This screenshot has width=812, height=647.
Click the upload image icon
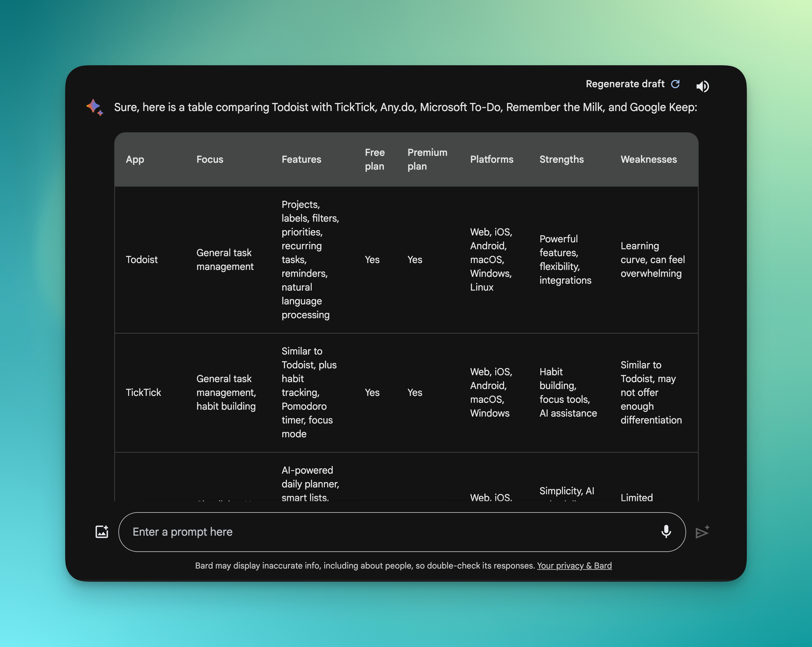click(x=101, y=532)
